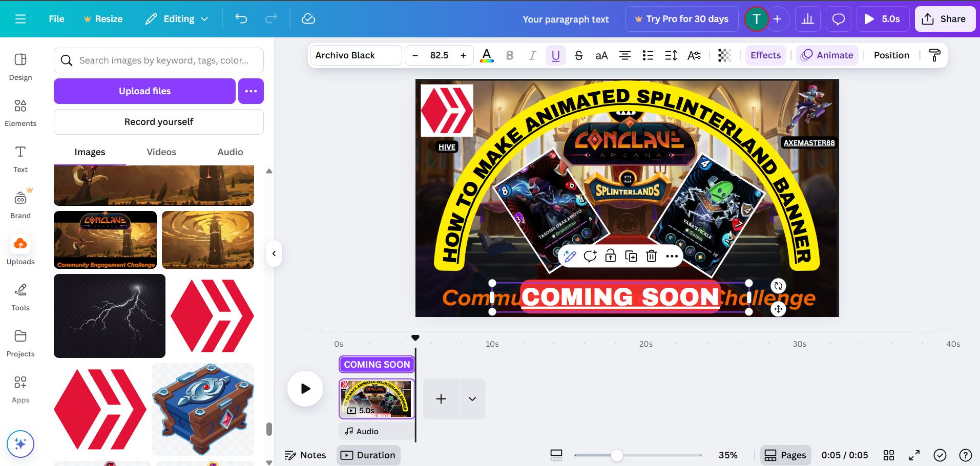Open the Design sidebar panel

point(20,67)
